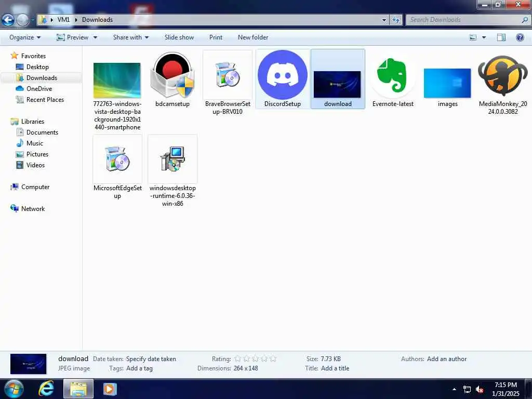Click Add an author field

tap(447, 359)
